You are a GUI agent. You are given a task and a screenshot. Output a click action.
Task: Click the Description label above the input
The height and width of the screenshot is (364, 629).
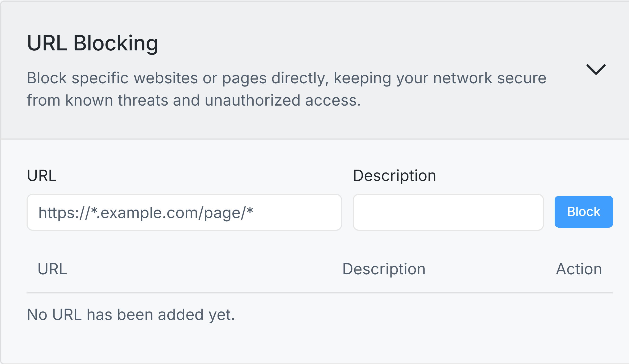click(394, 175)
